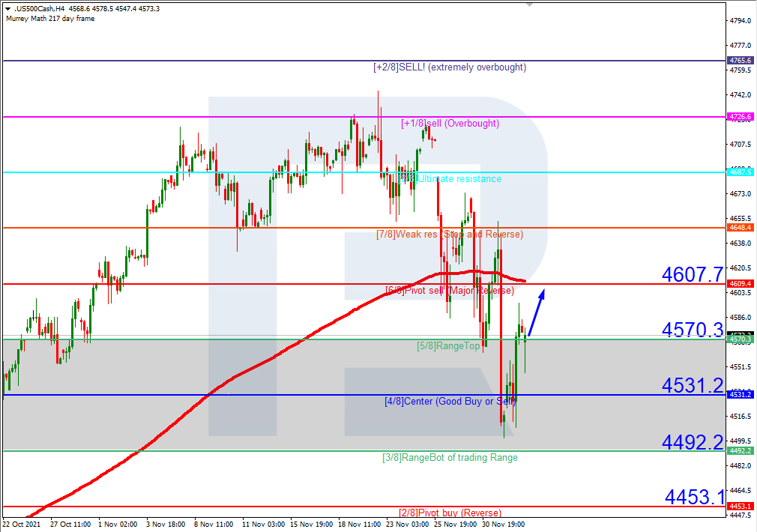Image resolution: width=757 pixels, height=532 pixels.
Task: Click the [+2/8]SELL! (extremely overbought) label
Action: 450,67
